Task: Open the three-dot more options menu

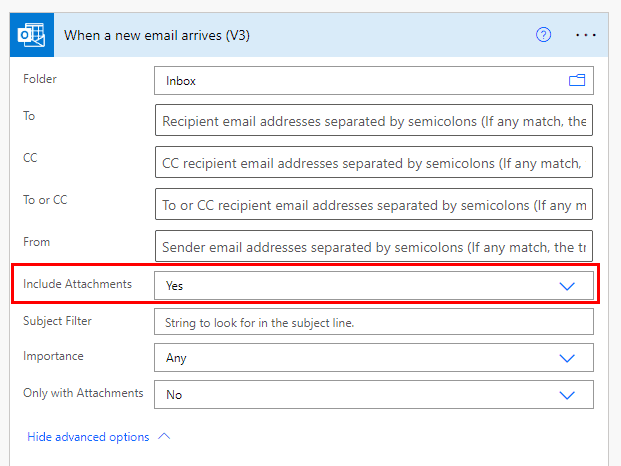Action: (586, 35)
